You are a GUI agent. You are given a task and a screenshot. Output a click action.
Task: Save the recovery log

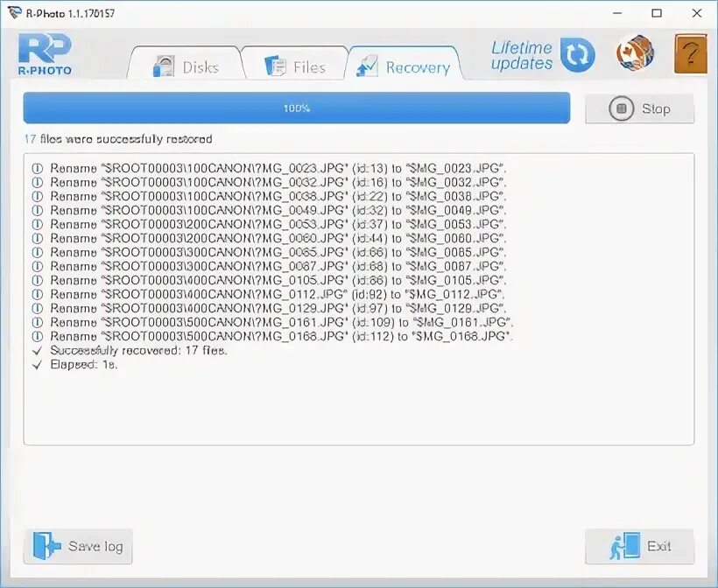click(78, 546)
